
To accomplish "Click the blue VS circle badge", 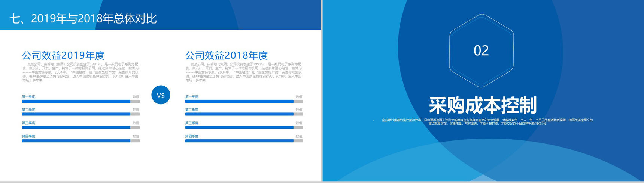I will 161,95.
